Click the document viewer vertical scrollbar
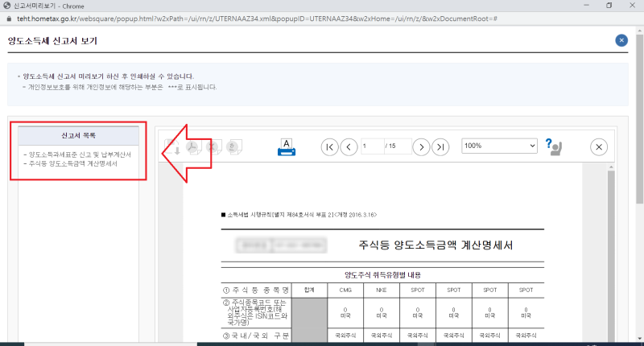The image size is (644, 346). (x=611, y=253)
